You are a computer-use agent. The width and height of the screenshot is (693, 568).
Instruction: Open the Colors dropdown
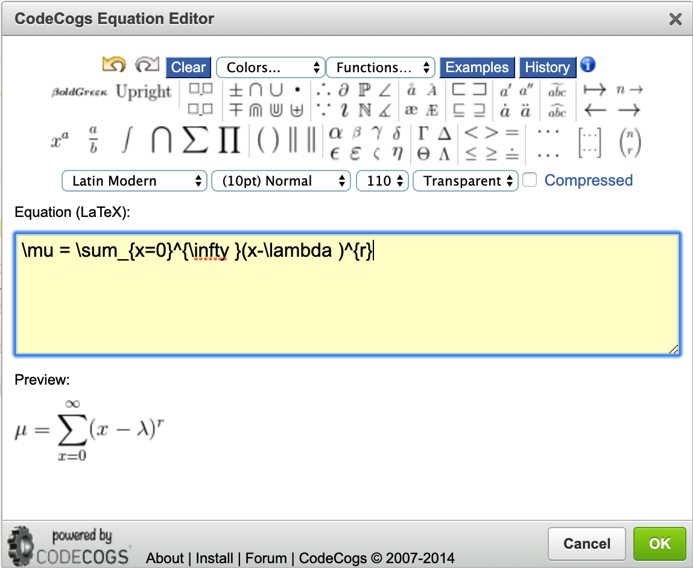tap(270, 67)
